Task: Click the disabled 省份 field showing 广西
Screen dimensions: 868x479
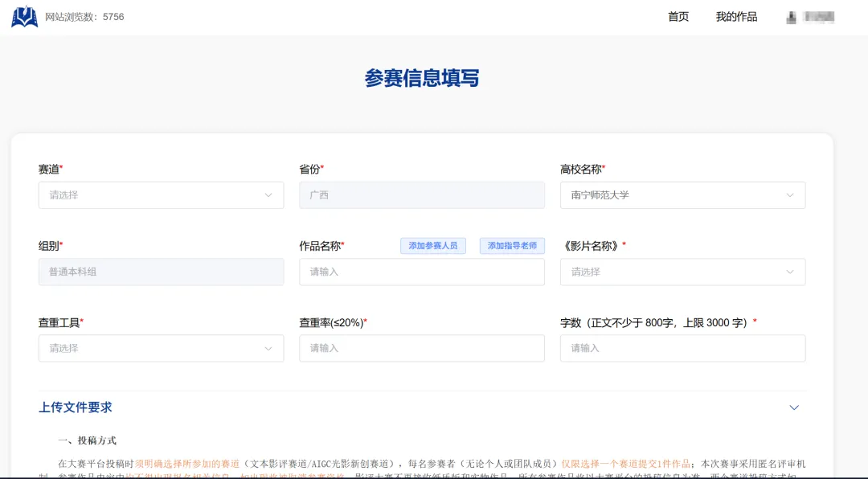Action: click(x=421, y=195)
